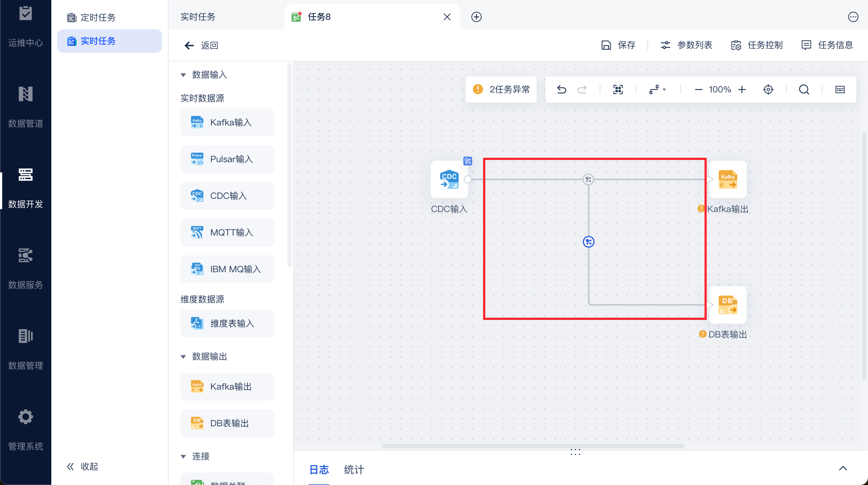Viewport: 868px width, 485px height.
Task: Switch to the 统计 tab
Action: pyautogui.click(x=354, y=470)
